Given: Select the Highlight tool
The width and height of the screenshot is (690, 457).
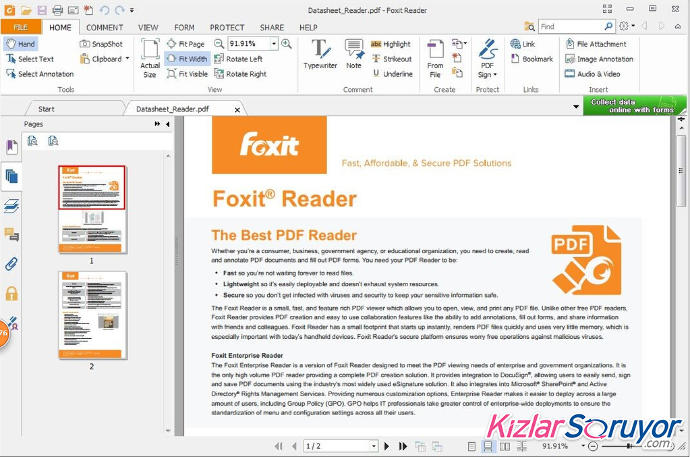Looking at the screenshot, I should click(x=391, y=44).
